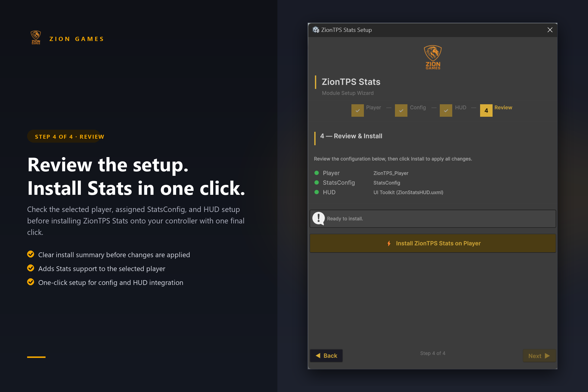This screenshot has width=588, height=392.
Task: Open the Review step label
Action: click(x=503, y=107)
